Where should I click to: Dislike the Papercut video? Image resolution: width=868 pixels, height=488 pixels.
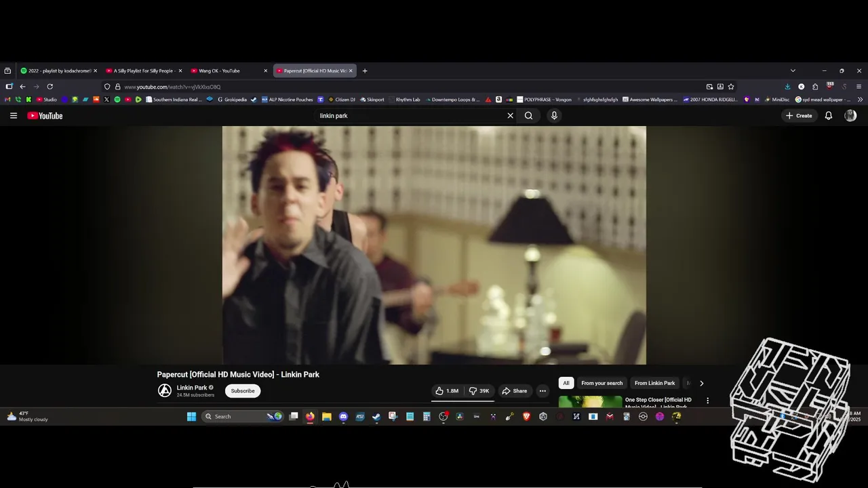coord(479,391)
